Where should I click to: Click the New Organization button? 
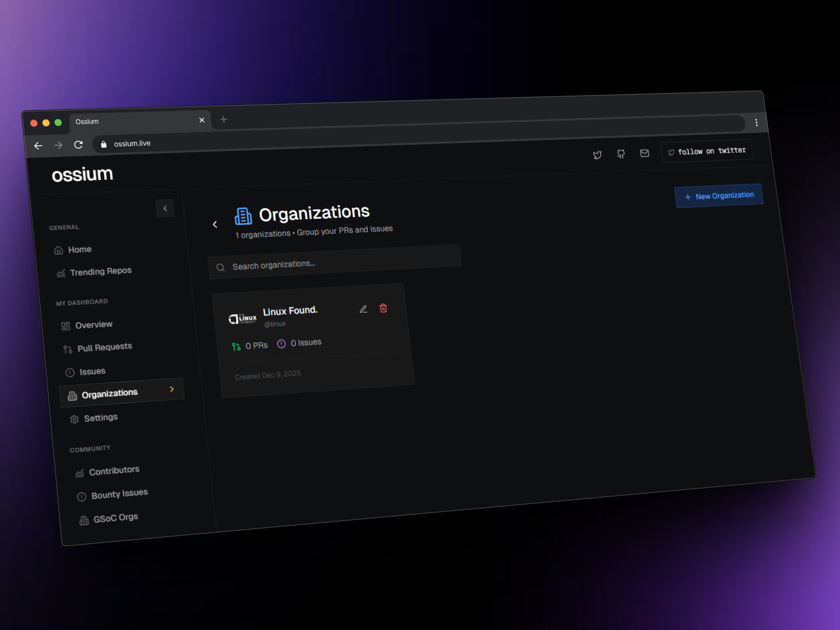[x=718, y=196]
